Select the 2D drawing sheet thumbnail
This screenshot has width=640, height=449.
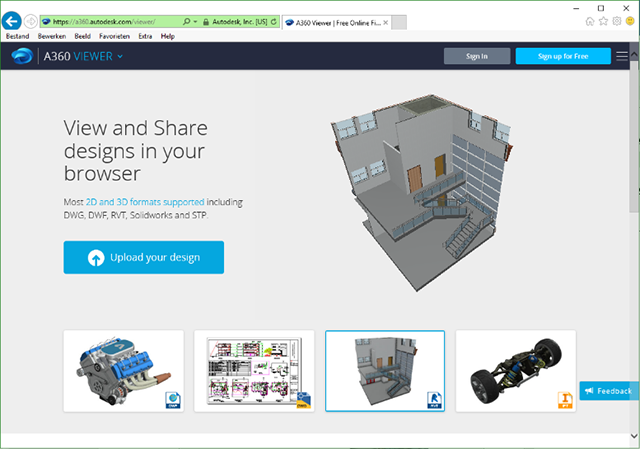pyautogui.click(x=254, y=371)
